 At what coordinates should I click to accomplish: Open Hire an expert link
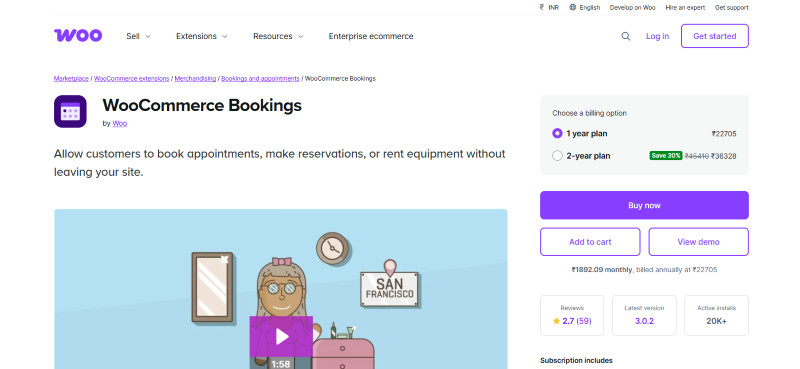coord(685,8)
